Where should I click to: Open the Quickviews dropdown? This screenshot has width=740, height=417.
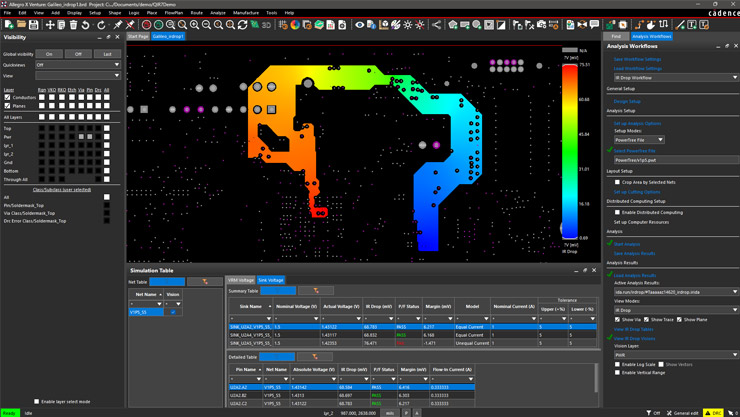tap(77, 65)
